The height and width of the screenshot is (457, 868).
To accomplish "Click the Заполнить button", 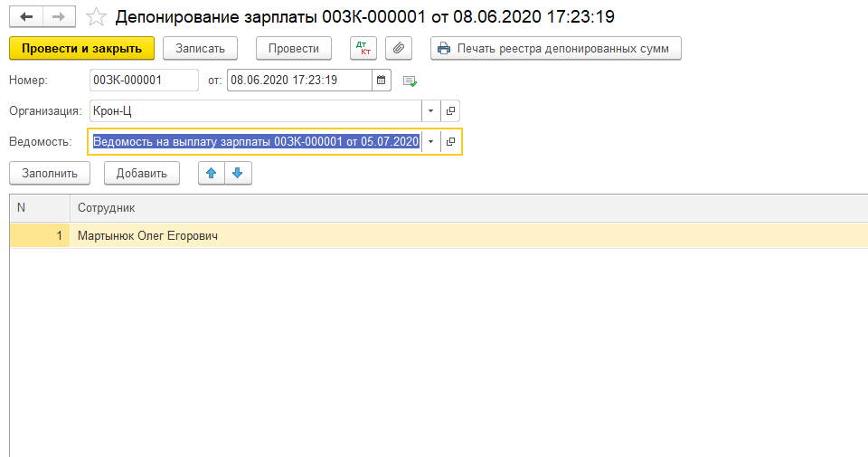I will tap(50, 173).
